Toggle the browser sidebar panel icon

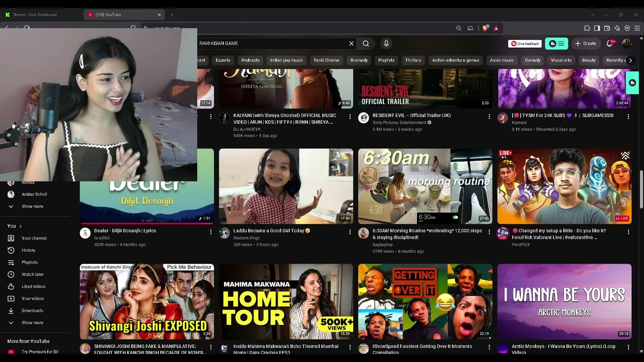tap(597, 28)
